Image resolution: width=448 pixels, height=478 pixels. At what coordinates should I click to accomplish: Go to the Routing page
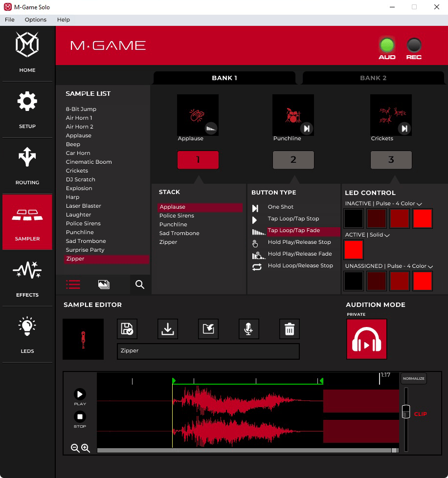pos(27,166)
